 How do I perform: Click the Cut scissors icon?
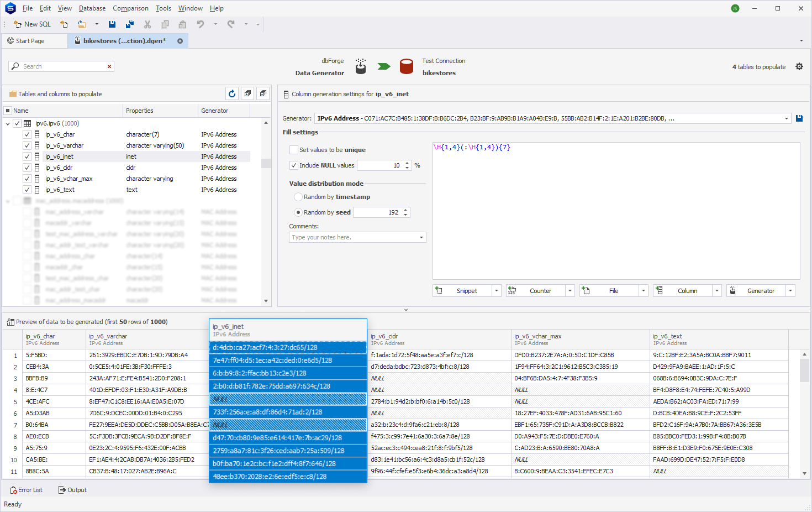click(x=147, y=24)
